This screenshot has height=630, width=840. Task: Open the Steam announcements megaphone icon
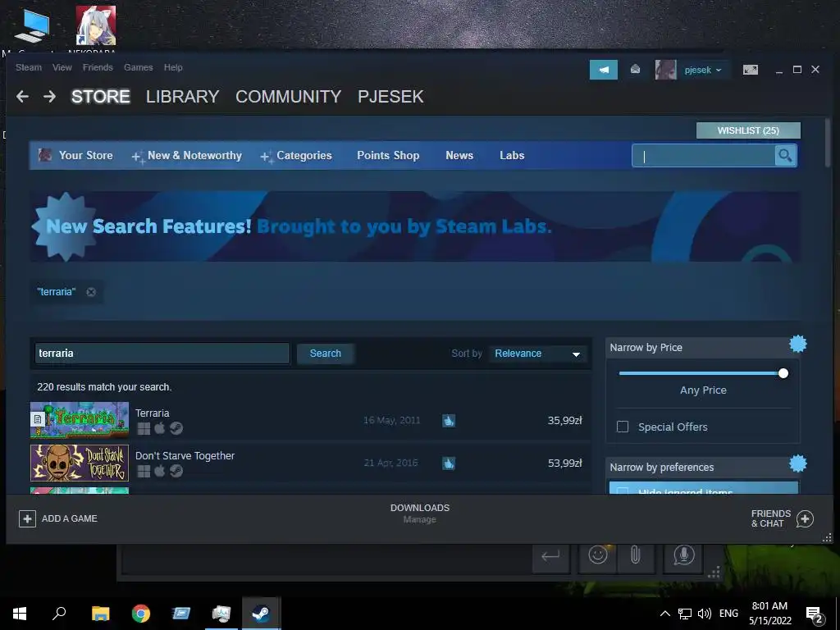[x=604, y=70]
